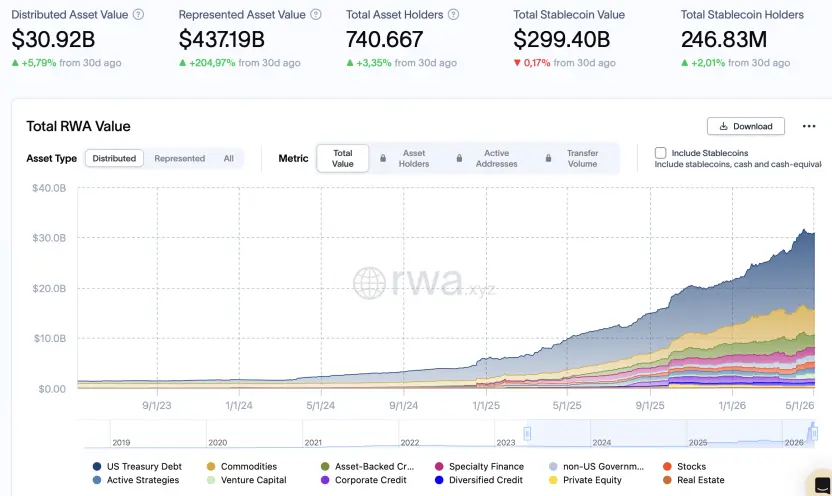Open the three-dot more options menu
This screenshot has height=496, width=832.
809,126
